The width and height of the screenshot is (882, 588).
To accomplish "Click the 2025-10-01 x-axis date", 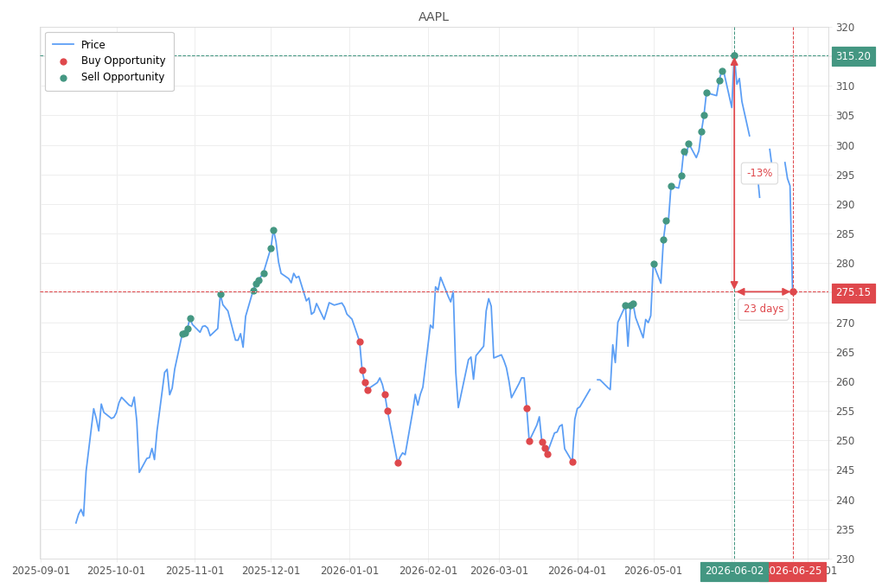I will point(117,571).
